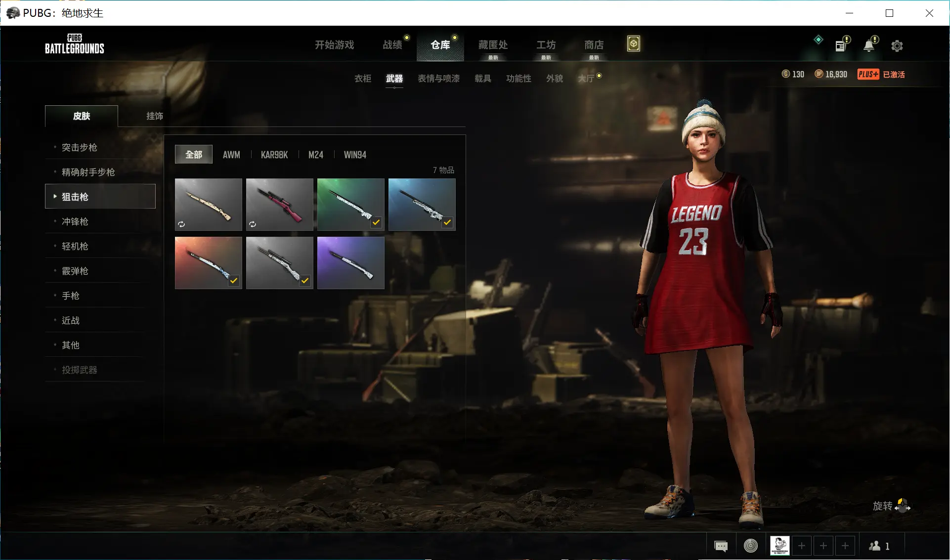Open the 藏匿处 menu

(493, 45)
